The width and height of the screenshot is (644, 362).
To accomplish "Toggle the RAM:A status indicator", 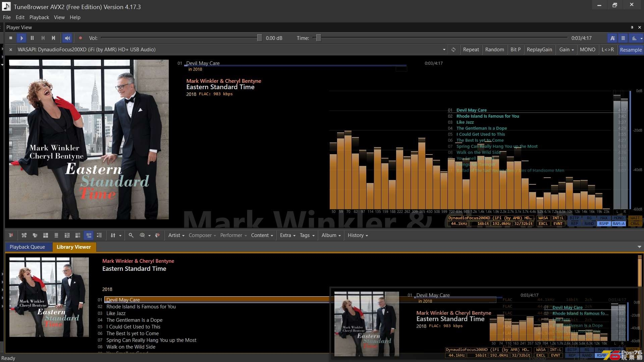I will [x=619, y=224].
